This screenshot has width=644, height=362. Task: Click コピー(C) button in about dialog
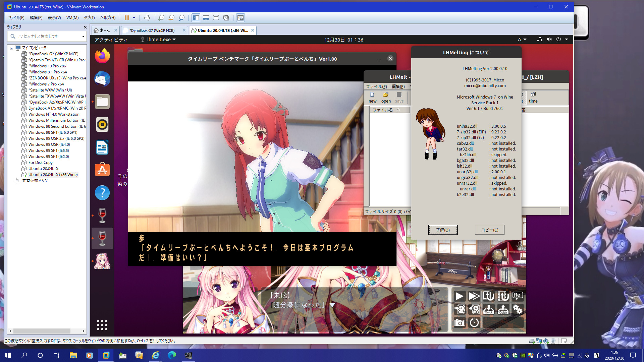coord(489,230)
